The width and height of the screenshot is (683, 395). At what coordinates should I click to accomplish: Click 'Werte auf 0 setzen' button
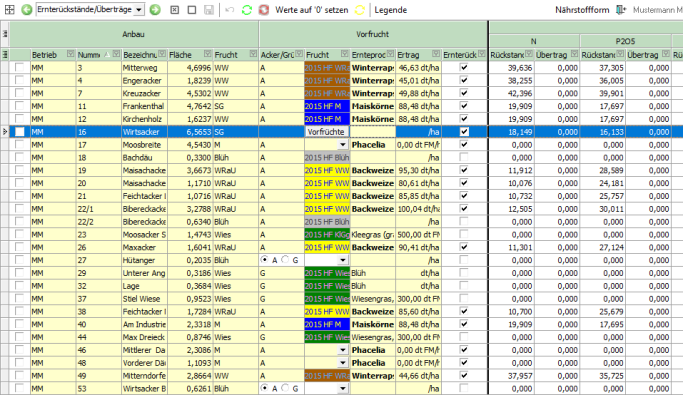[311, 10]
